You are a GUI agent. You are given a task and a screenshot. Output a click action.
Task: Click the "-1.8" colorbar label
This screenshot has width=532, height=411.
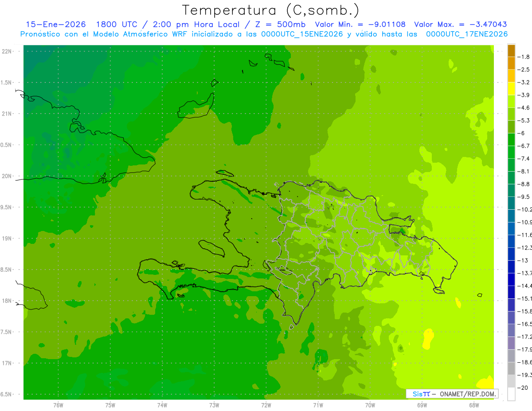tap(524, 57)
